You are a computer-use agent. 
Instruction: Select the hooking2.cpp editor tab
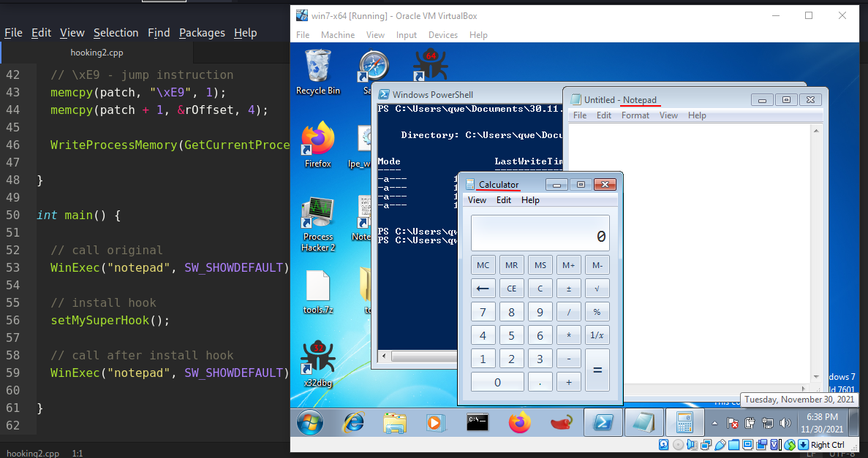click(x=97, y=53)
